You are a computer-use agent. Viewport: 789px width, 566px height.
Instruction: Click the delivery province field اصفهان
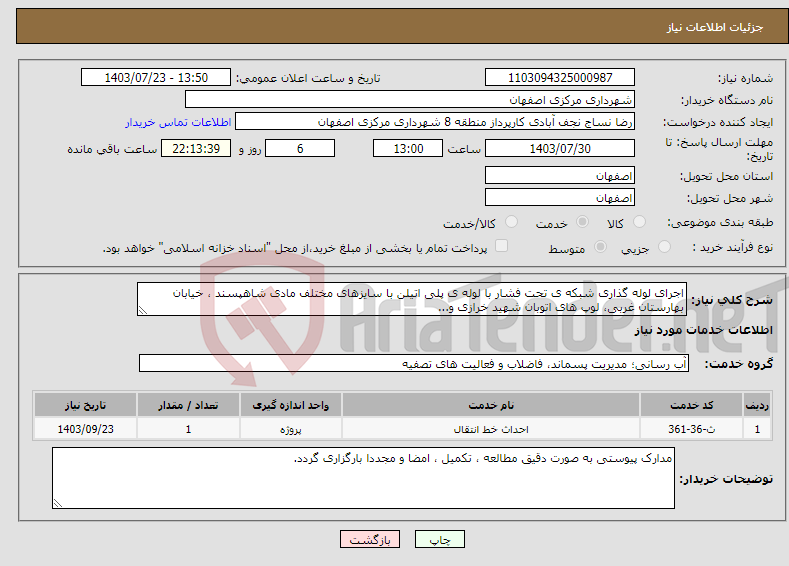point(560,176)
